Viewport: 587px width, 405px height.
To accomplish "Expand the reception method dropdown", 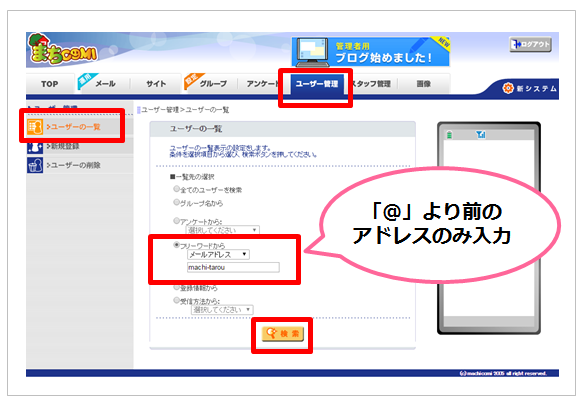I will 222,310.
